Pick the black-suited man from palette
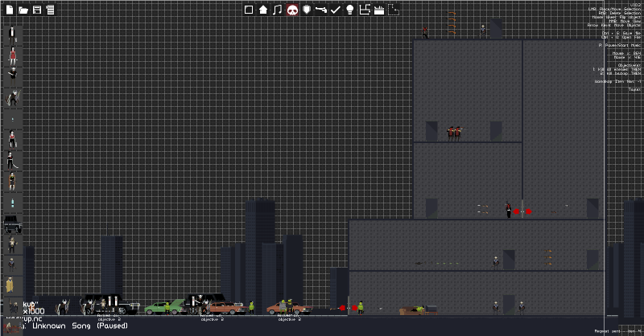The width and height of the screenshot is (644, 336). [x=12, y=35]
